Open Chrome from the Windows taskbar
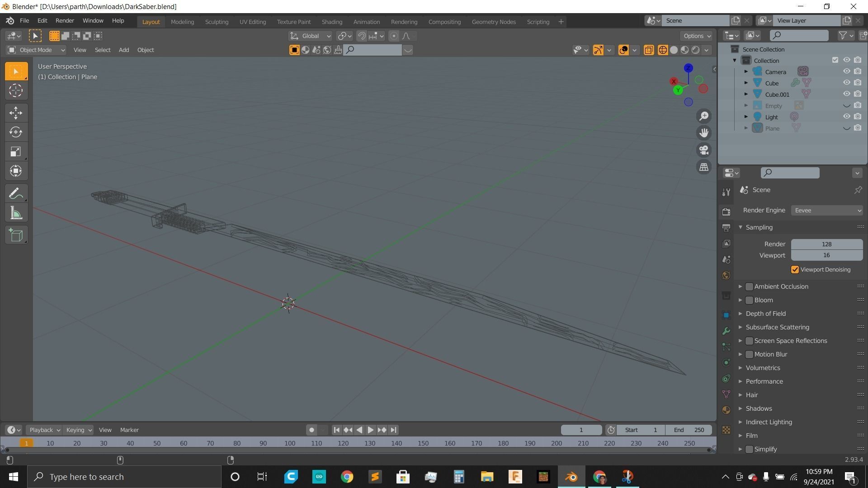Viewport: 868px width, 488px height. pyautogui.click(x=347, y=477)
